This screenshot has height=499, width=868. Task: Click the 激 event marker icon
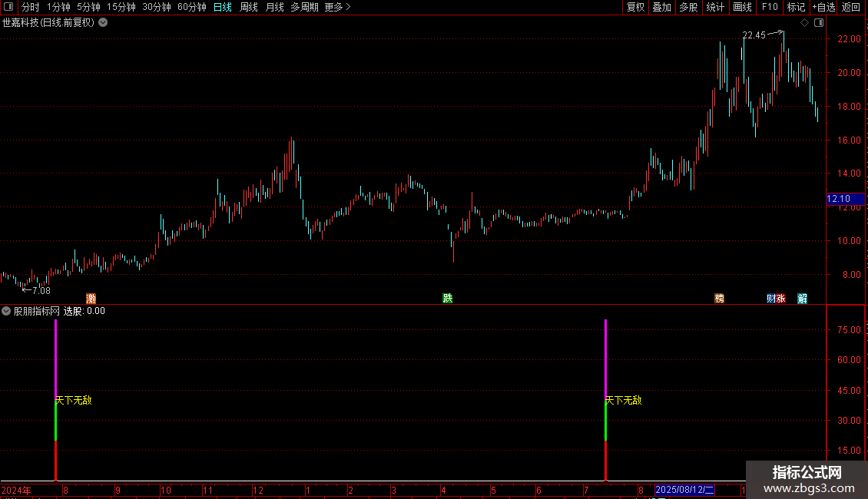[91, 299]
